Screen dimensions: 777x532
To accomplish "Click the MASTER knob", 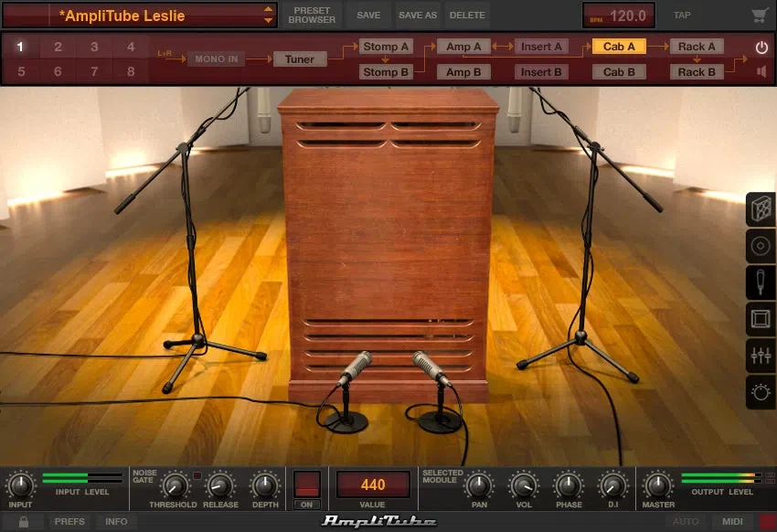I will coord(658,485).
